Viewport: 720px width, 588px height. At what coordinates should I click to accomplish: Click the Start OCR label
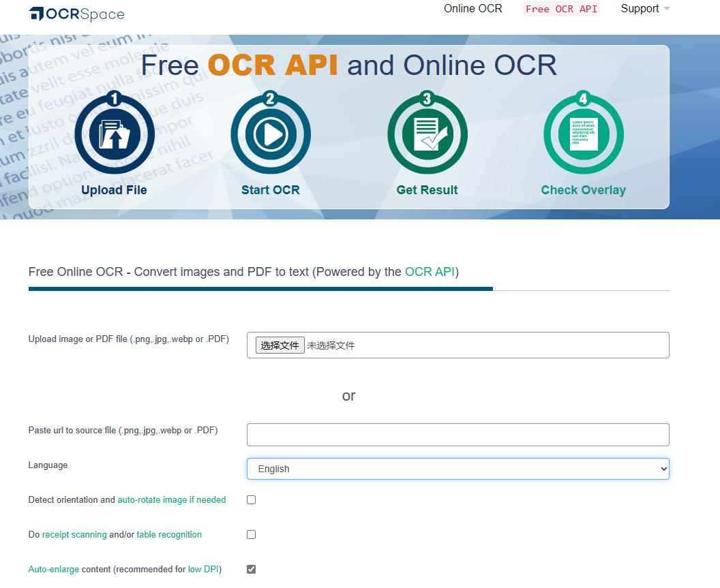[271, 190]
